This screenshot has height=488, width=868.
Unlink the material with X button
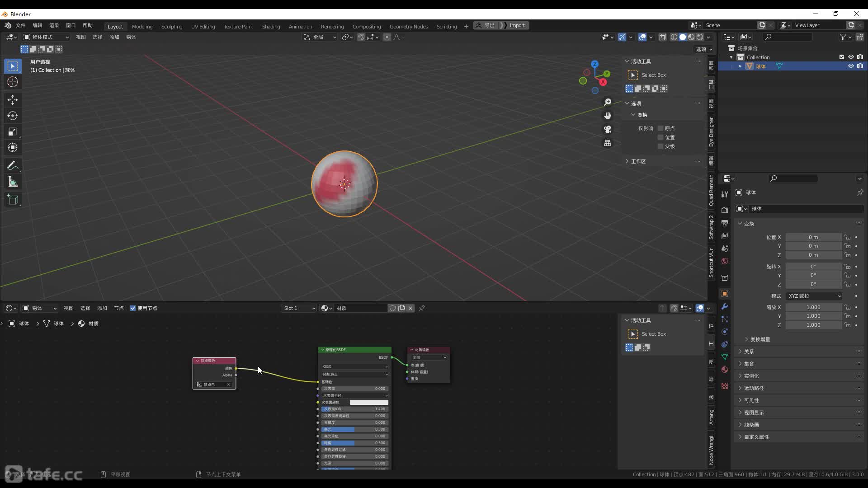coord(410,308)
